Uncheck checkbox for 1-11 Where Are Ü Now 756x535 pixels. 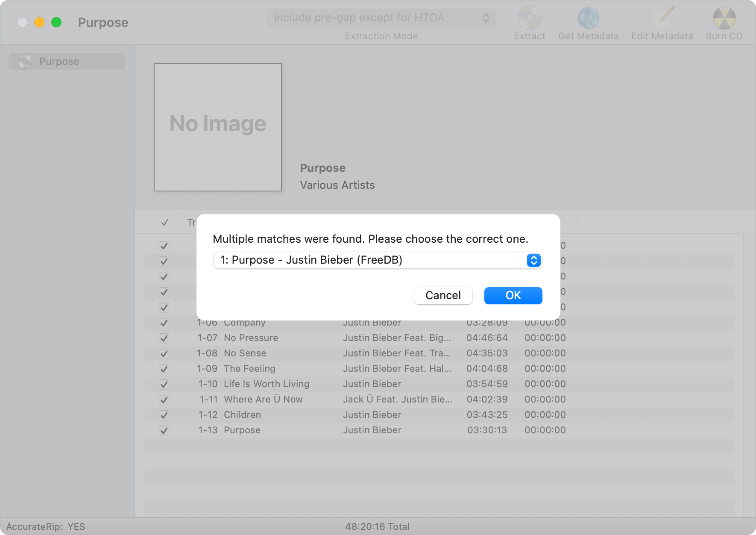164,400
